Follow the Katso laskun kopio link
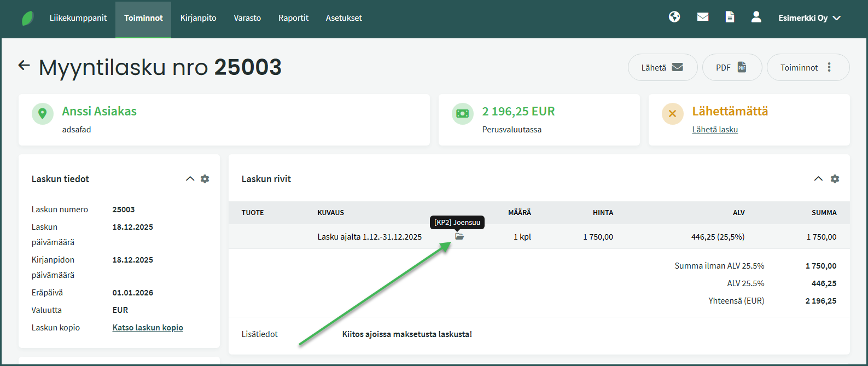This screenshot has height=366, width=868. pos(148,328)
